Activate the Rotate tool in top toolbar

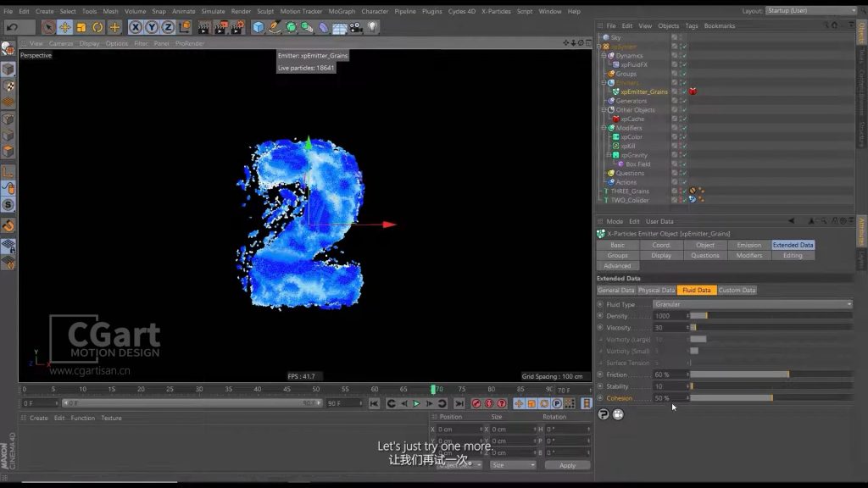click(97, 26)
